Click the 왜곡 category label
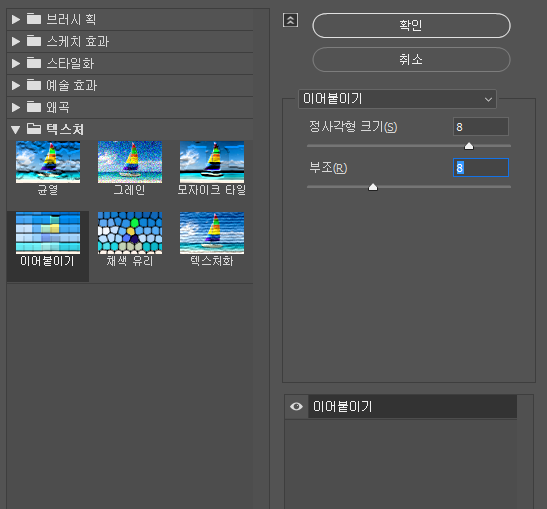The image size is (547, 509). click(x=58, y=107)
